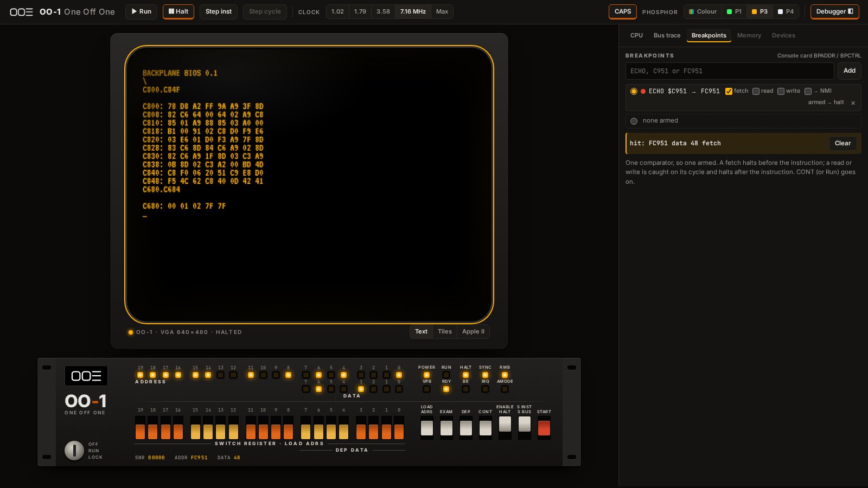Focus the breakpoint address input field
The height and width of the screenshot is (488, 868).
coord(730,71)
